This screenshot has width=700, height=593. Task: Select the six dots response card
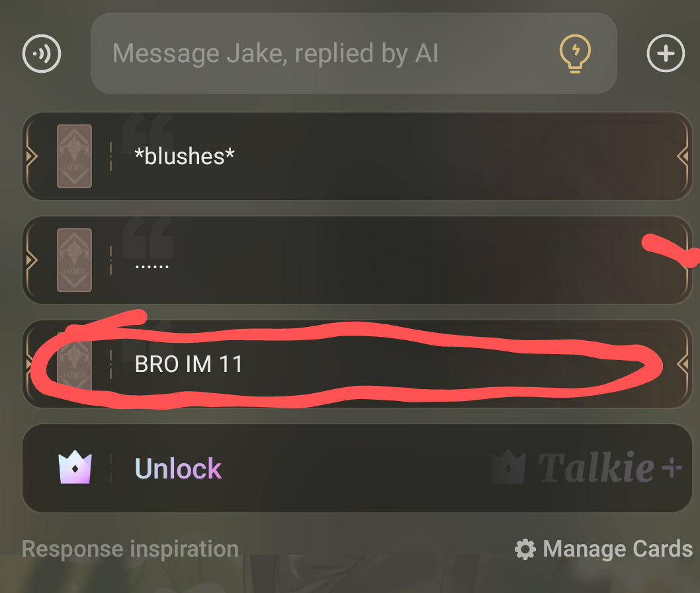(357, 260)
